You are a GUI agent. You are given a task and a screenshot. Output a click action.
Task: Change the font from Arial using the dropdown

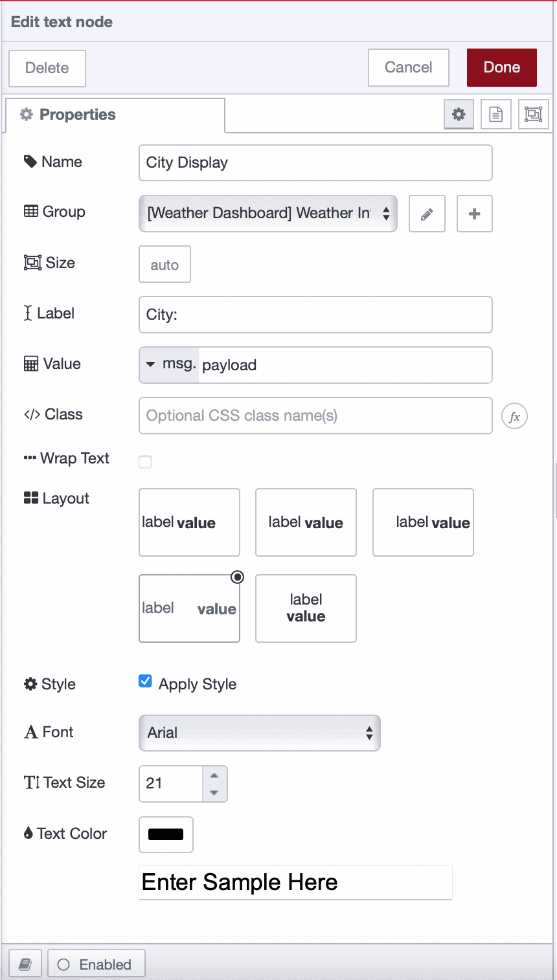259,733
